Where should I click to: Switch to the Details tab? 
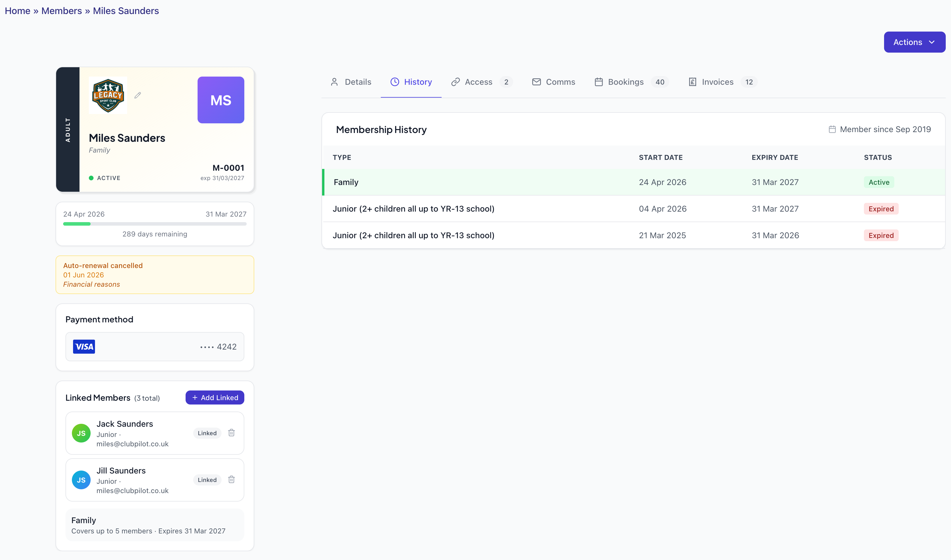click(351, 82)
